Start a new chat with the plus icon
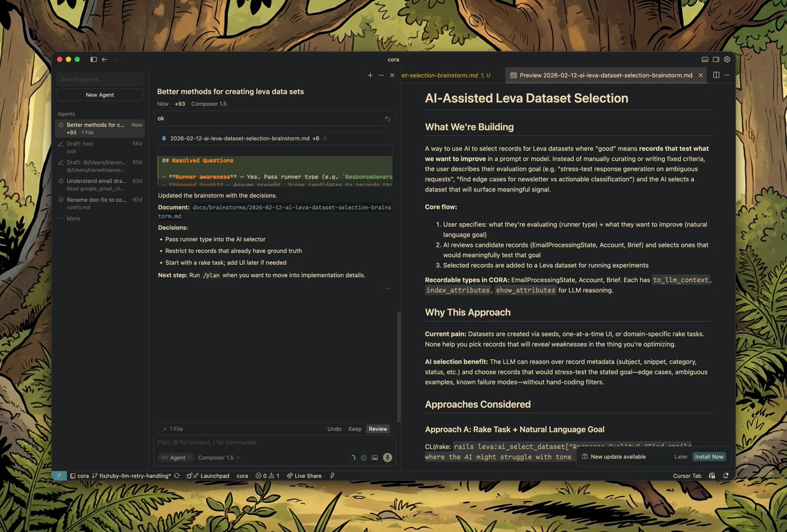The height and width of the screenshot is (532, 787). tap(370, 75)
